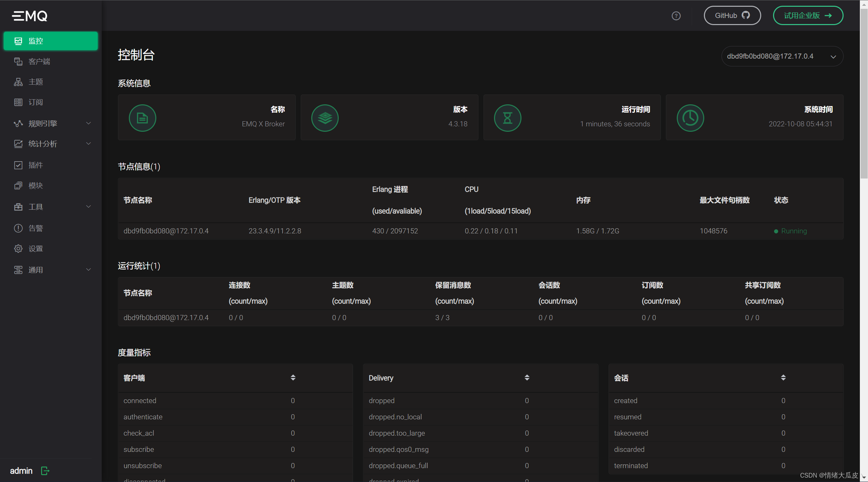This screenshot has width=868, height=482.
Task: Click the topics hierarchy icon
Action: [x=18, y=82]
